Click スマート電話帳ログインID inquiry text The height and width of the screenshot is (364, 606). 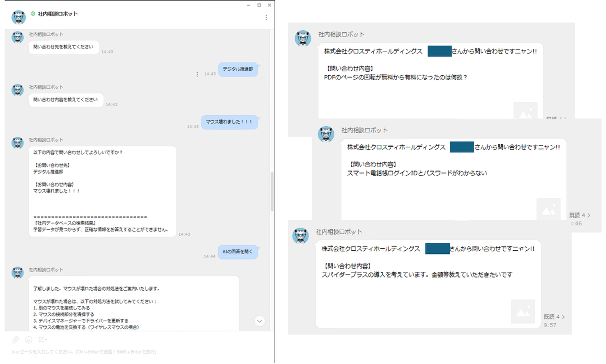(417, 173)
